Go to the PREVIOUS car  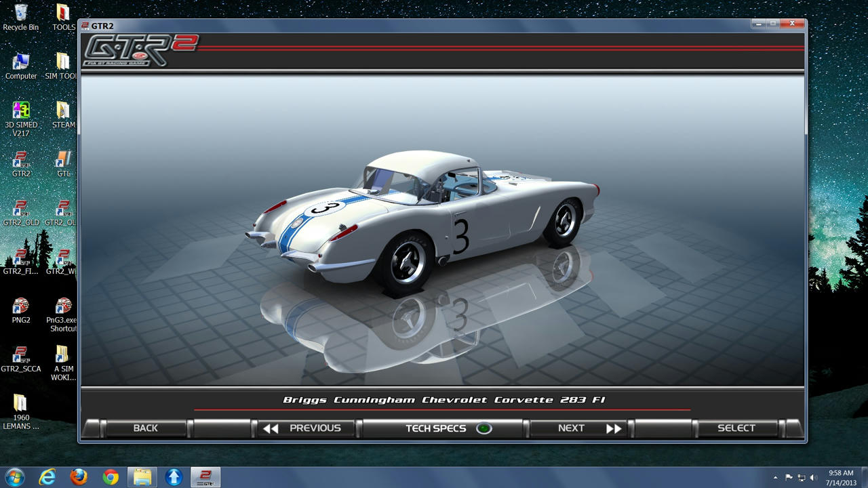point(306,428)
